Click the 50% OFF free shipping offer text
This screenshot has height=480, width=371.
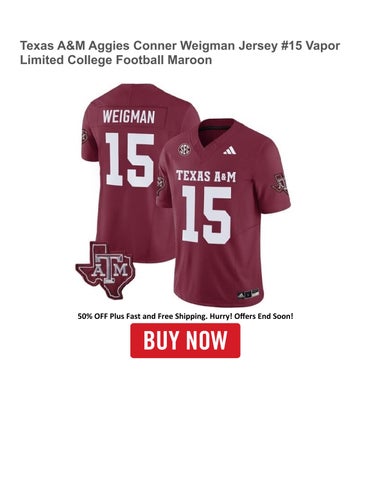(x=185, y=316)
